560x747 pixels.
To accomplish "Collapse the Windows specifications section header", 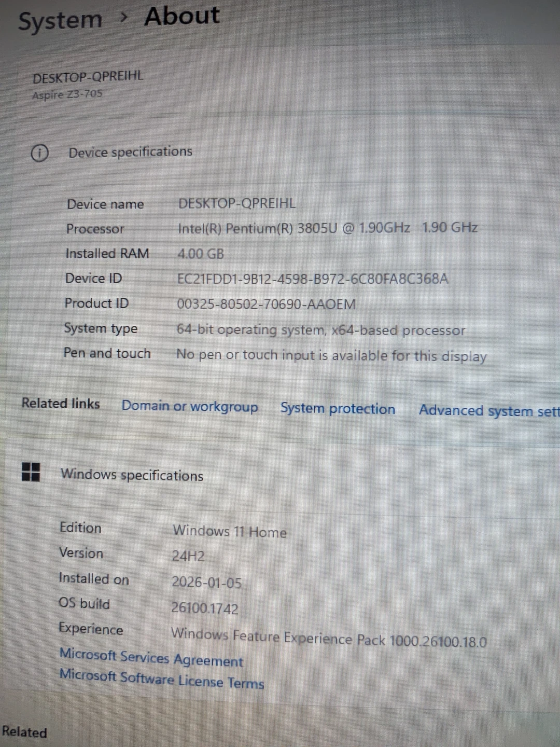I will click(132, 475).
